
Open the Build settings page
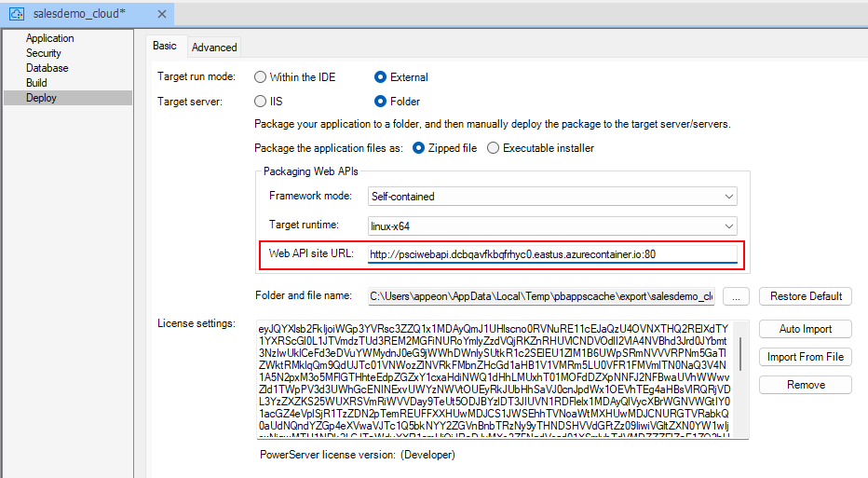coord(36,83)
